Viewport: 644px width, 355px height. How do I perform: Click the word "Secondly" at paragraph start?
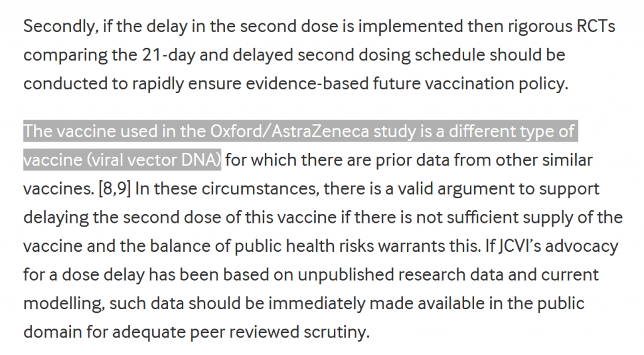pyautogui.click(x=60, y=26)
